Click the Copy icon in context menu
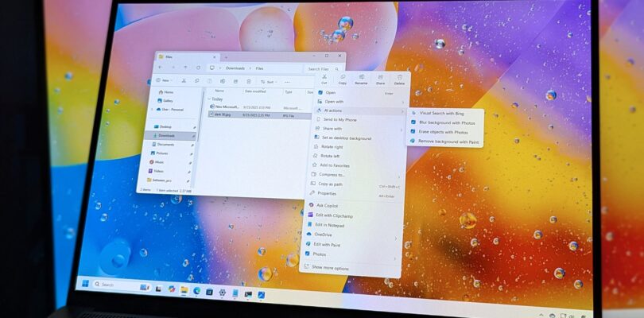 (343, 78)
